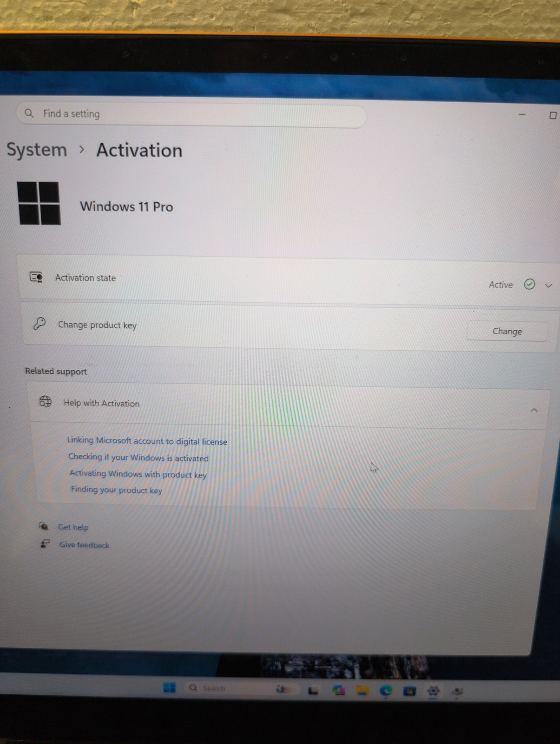Viewport: 560px width, 744px height.
Task: Click the key icon beside Change product key
Action: tap(40, 323)
